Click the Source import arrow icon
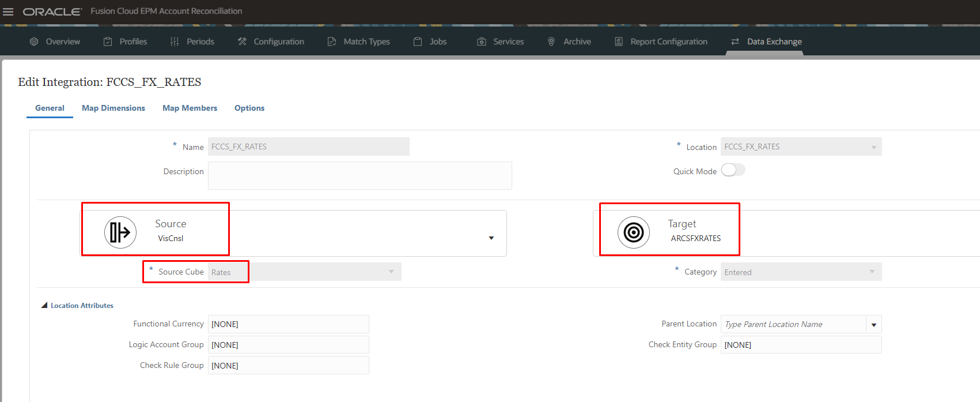The height and width of the screenshot is (402, 980). point(120,232)
